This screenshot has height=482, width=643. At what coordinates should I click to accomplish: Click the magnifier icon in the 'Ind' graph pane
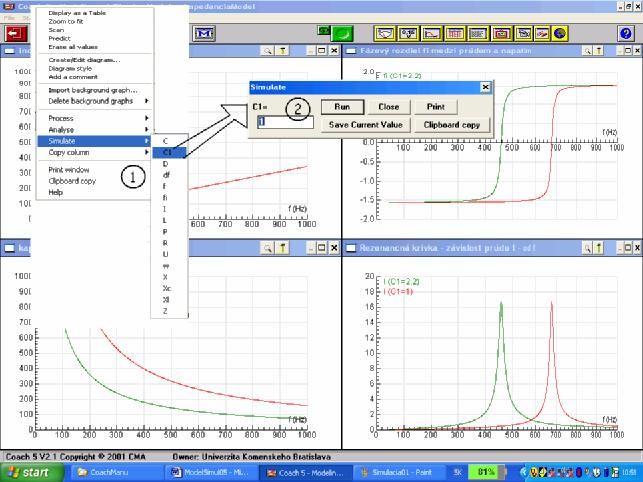pyautogui.click(x=267, y=50)
